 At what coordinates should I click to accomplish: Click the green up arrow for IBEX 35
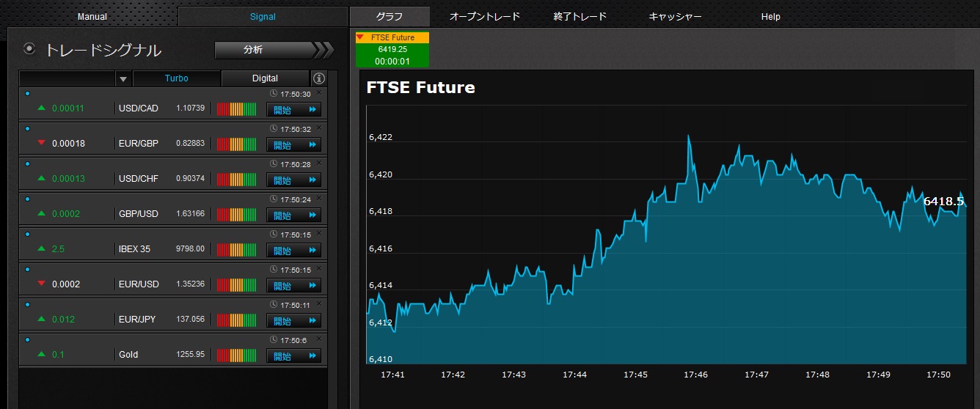[x=42, y=248]
